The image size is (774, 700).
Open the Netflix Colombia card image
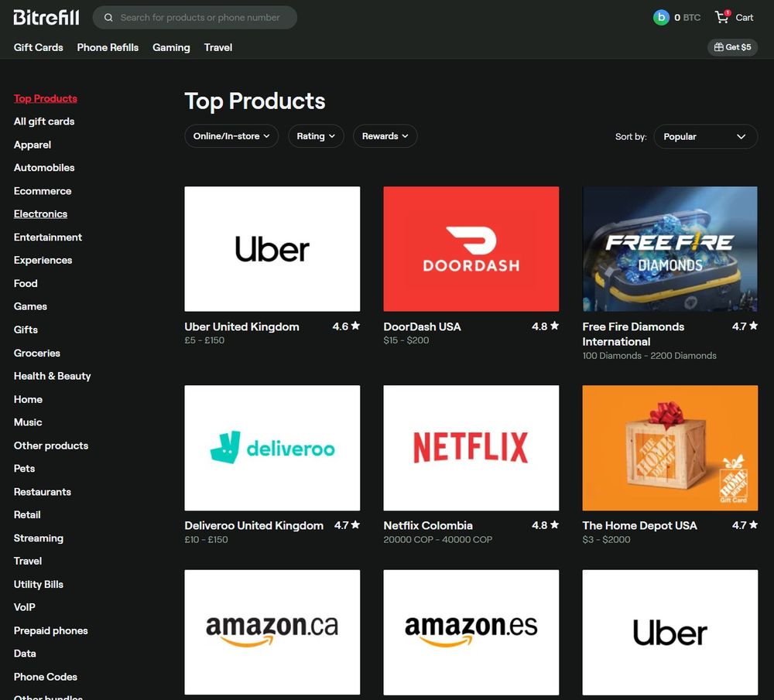click(471, 448)
